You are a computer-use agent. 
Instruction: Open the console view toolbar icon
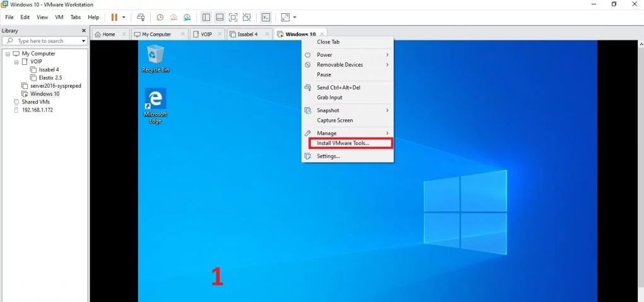[x=266, y=17]
